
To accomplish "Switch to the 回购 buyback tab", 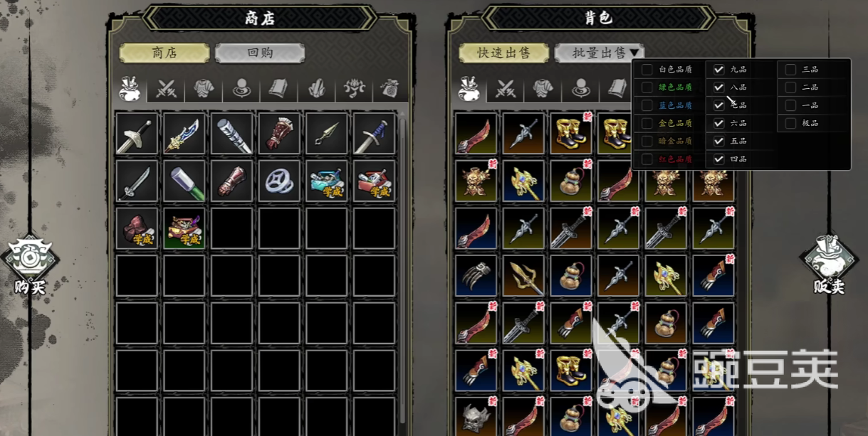I will coord(260,53).
